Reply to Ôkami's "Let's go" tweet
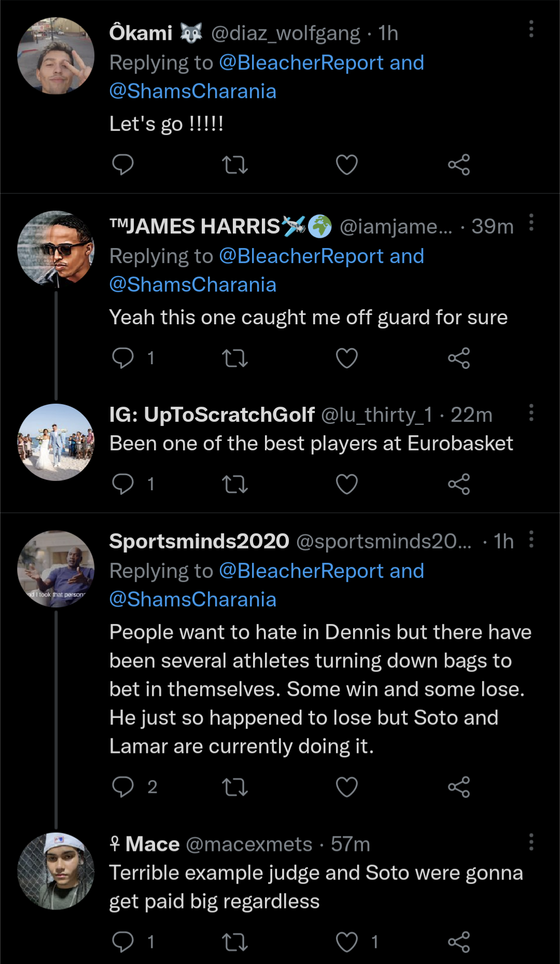The height and width of the screenshot is (964, 560). (123, 165)
